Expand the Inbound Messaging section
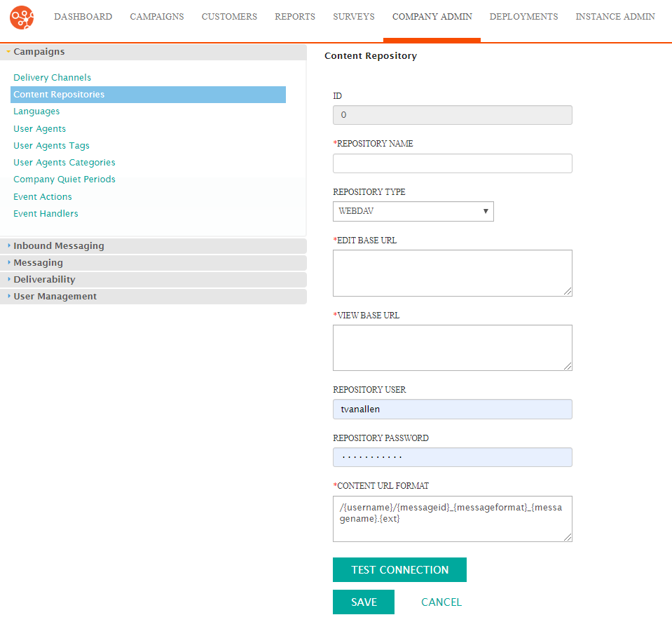Image resolution: width=672 pixels, height=629 pixels. point(153,245)
